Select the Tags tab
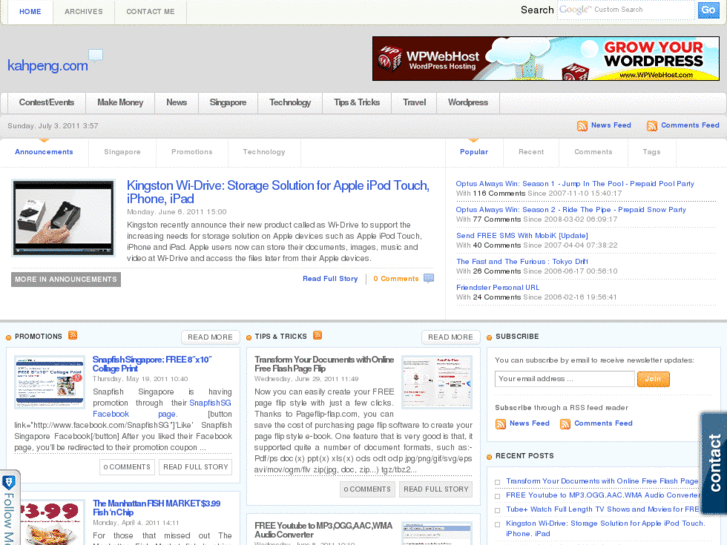This screenshot has height=545, width=727. tap(652, 152)
